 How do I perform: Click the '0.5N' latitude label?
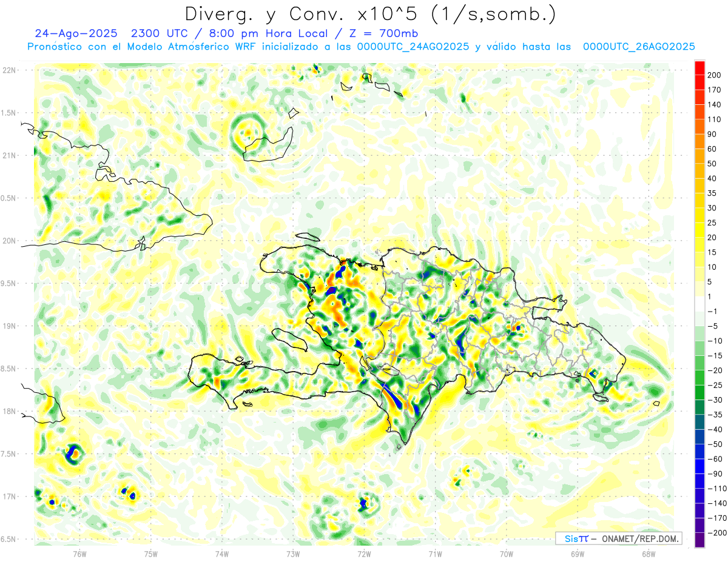(9, 198)
